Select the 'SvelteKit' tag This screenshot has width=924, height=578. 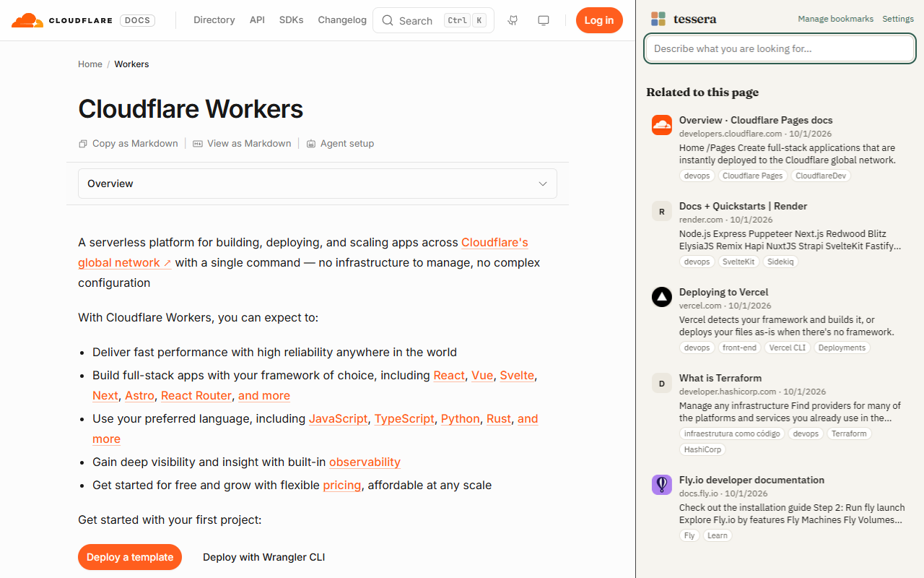[x=738, y=262]
